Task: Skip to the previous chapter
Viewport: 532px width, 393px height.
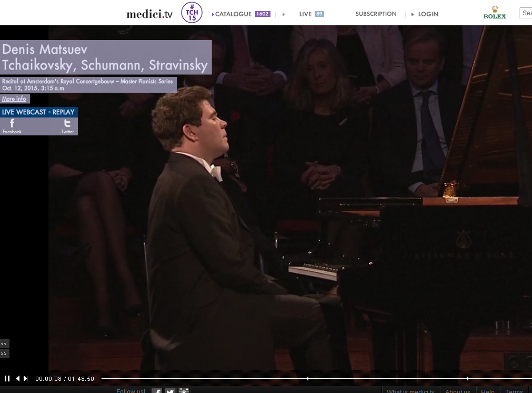Action: pyautogui.click(x=17, y=378)
